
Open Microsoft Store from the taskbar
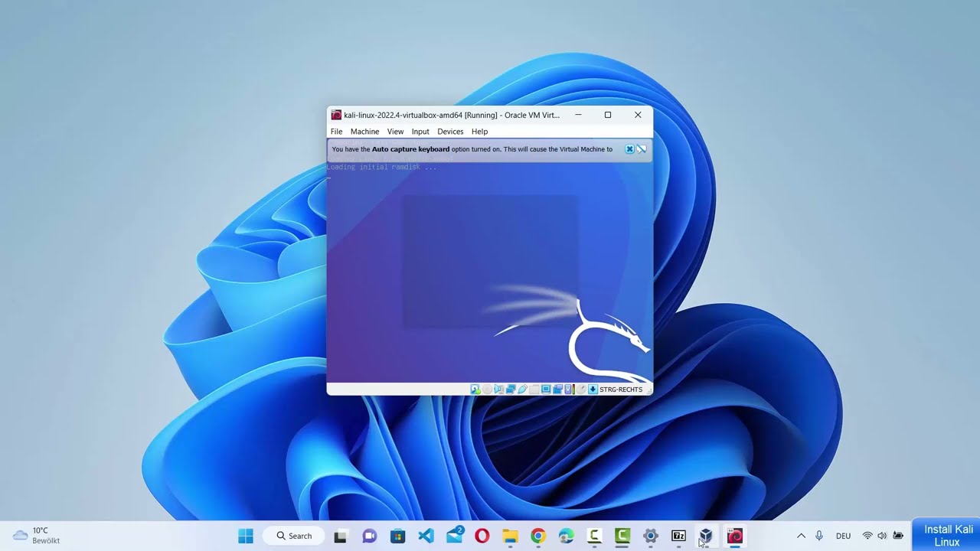point(397,536)
